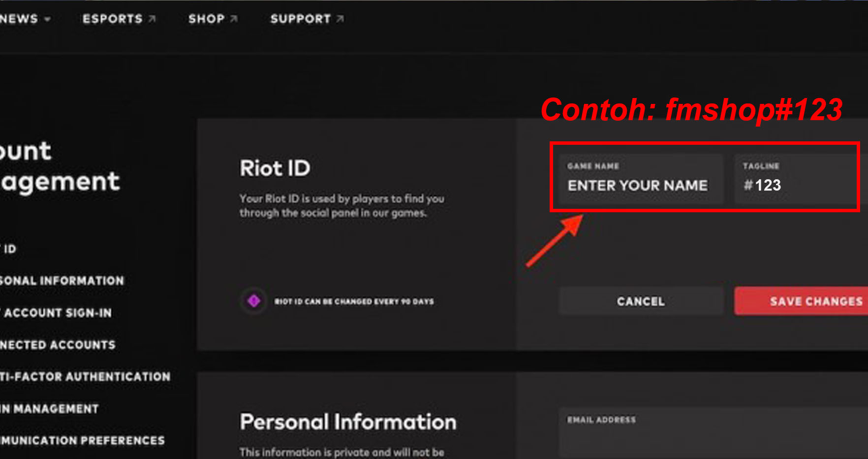The height and width of the screenshot is (459, 868).
Task: Go to Personal Information in the sidebar
Action: 62,281
